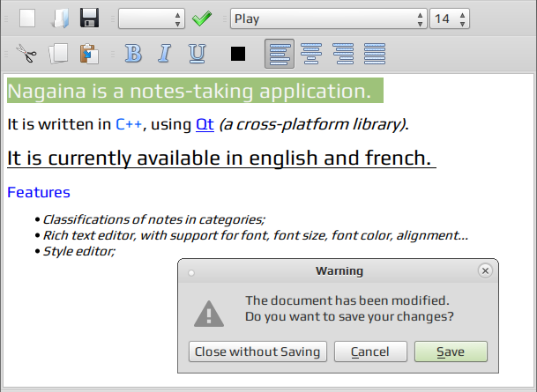Justify the text

coord(375,54)
